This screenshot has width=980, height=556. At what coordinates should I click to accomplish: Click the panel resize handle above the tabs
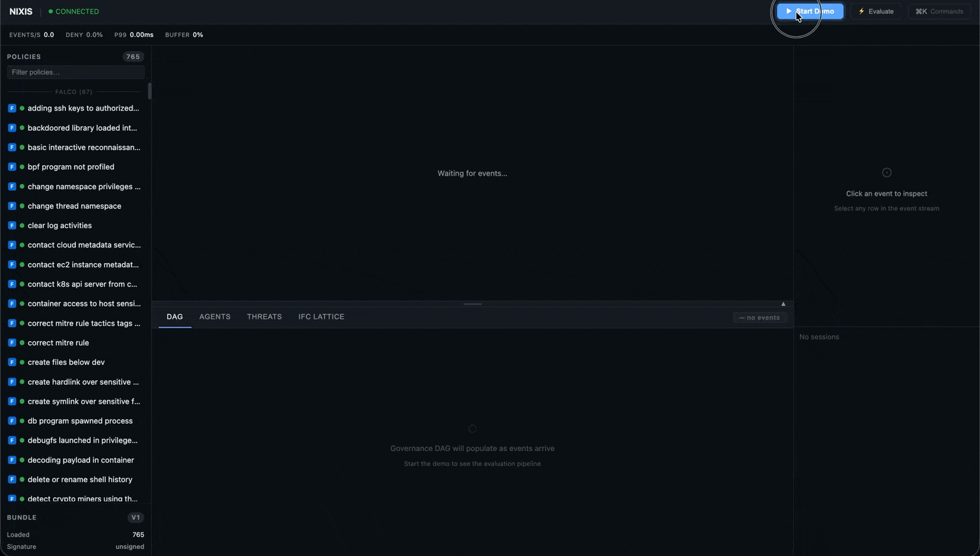472,303
